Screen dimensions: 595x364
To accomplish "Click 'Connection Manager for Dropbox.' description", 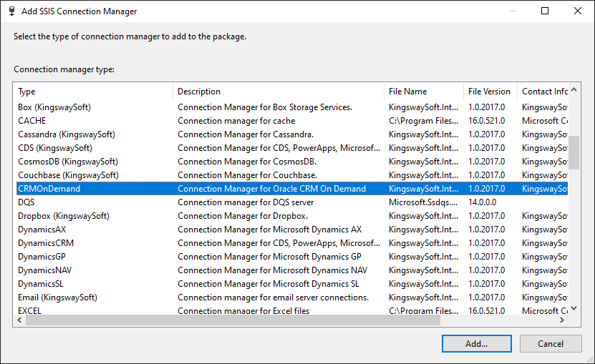I will point(243,216).
